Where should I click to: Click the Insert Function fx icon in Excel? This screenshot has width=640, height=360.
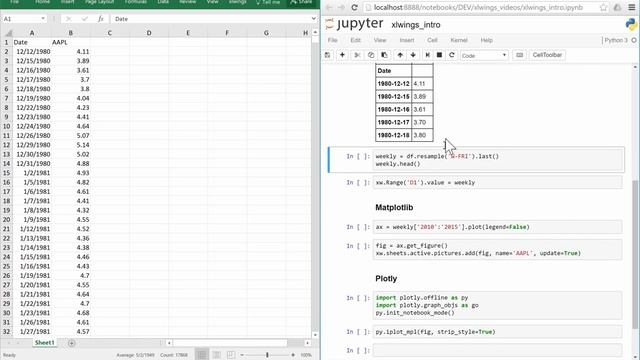click(100, 19)
